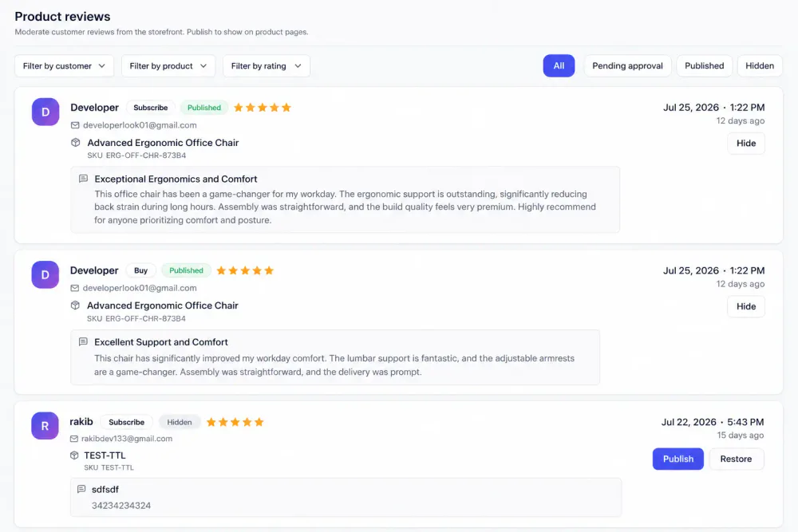798x532 pixels.
Task: Click the review text 34234234324
Action: [x=121, y=506]
